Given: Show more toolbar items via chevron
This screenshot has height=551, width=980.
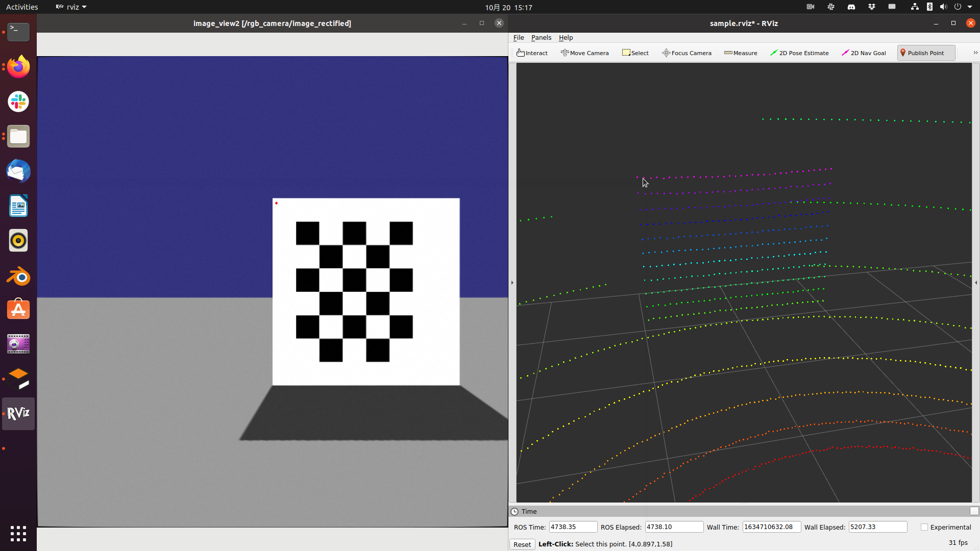Looking at the screenshot, I should pos(975,53).
